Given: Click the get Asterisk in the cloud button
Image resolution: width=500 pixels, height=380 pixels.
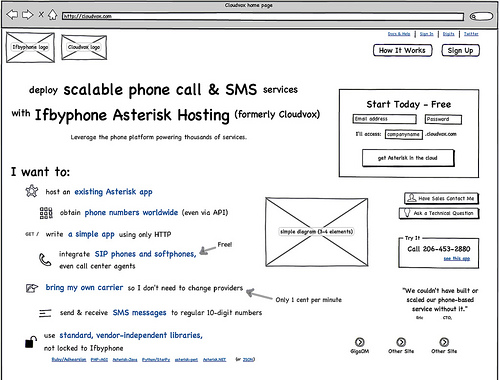Looking at the screenshot, I should (x=408, y=158).
